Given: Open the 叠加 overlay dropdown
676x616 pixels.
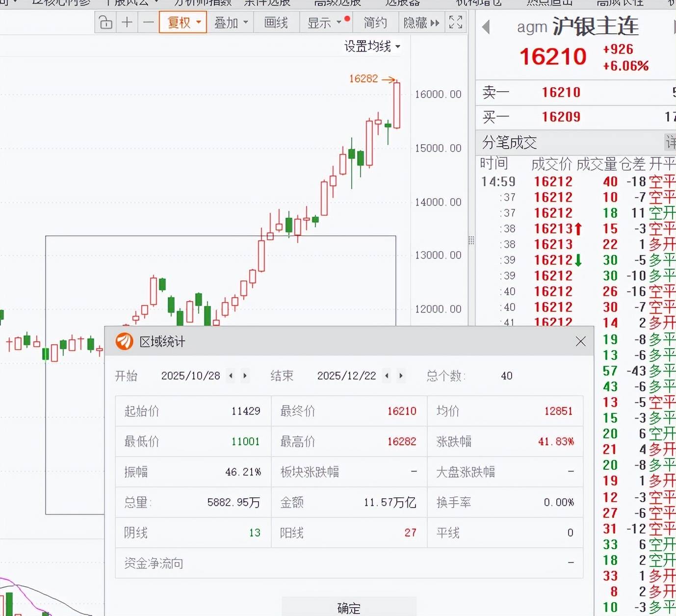Looking at the screenshot, I should point(231,23).
